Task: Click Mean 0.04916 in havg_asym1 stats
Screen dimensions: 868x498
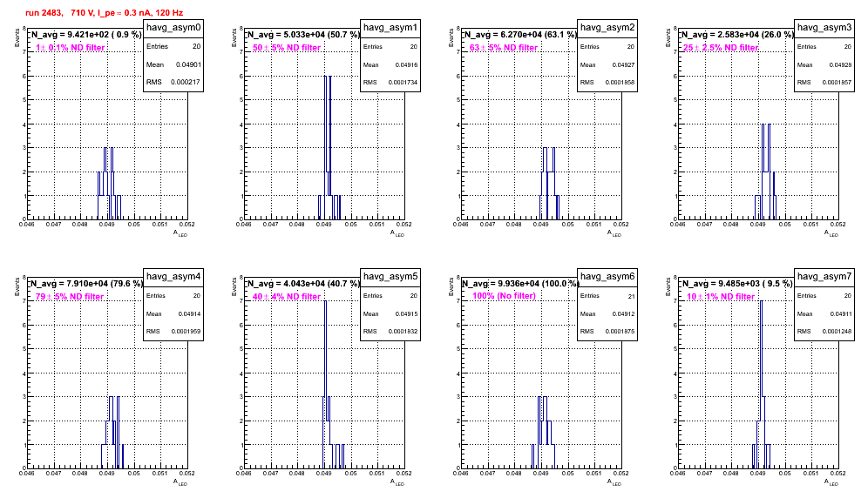Action: [390, 64]
